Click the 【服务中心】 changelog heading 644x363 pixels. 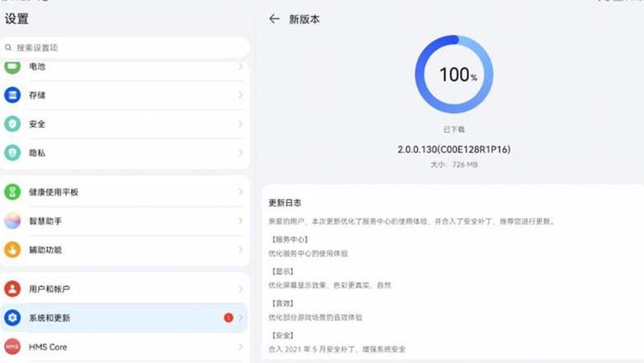(290, 239)
